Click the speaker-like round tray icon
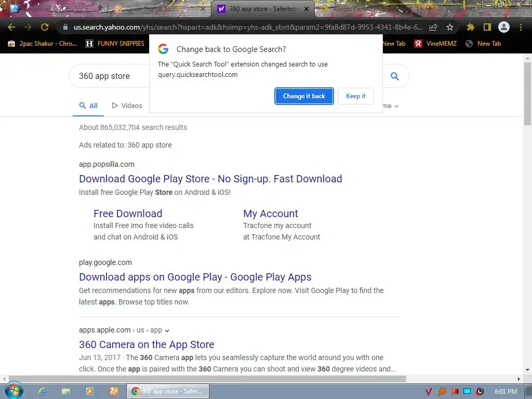 pyautogui.click(x=480, y=392)
